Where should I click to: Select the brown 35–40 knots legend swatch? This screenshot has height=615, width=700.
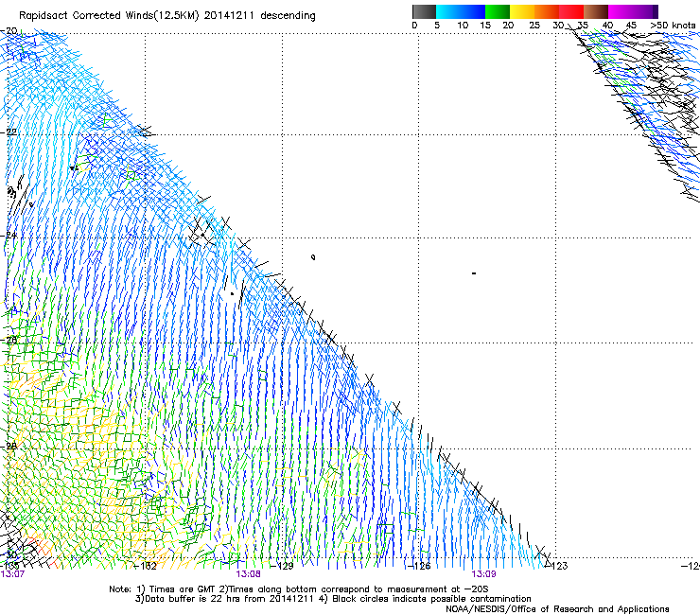(x=596, y=11)
